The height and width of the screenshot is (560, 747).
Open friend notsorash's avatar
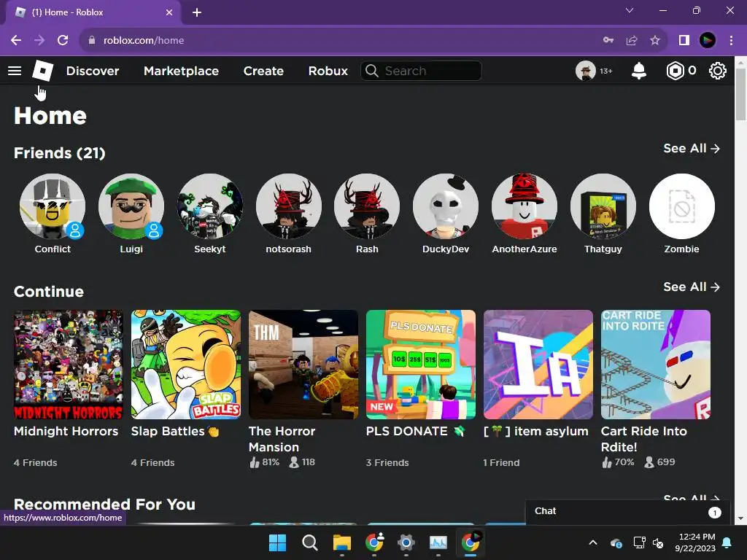click(x=288, y=206)
